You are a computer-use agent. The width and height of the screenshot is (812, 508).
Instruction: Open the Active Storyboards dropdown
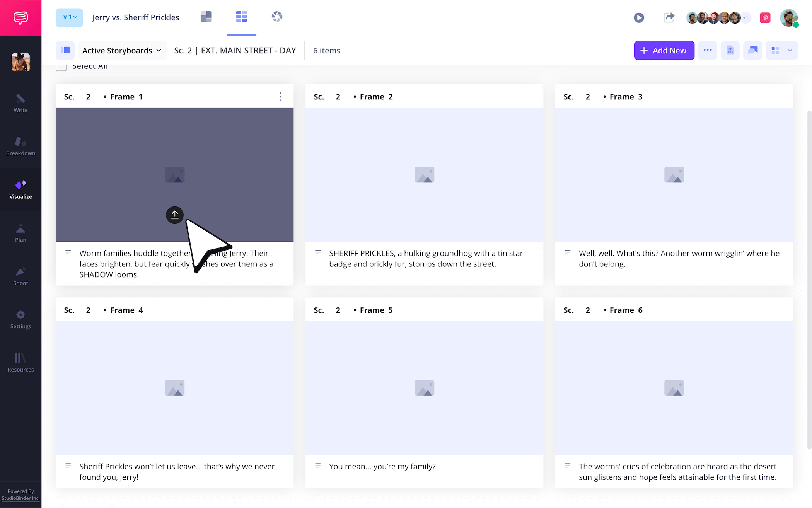(122, 50)
